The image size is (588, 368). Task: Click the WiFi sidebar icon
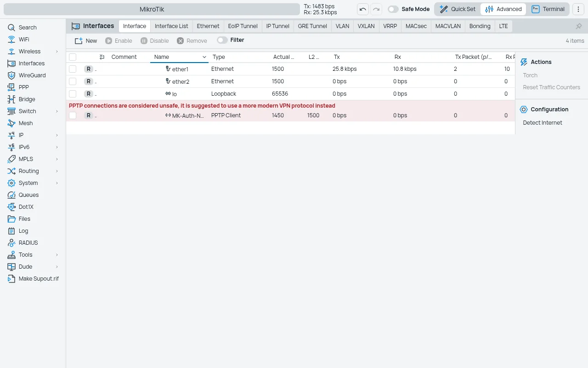tap(11, 40)
